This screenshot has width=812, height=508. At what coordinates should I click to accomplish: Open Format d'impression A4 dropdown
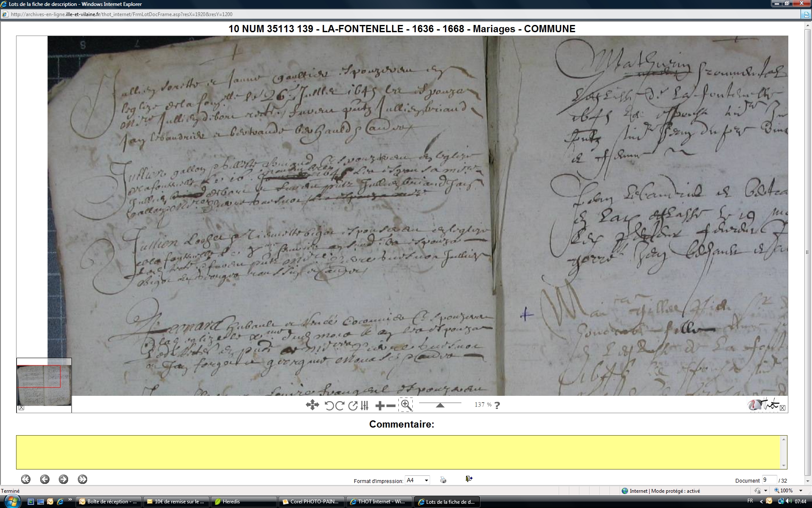pos(417,480)
